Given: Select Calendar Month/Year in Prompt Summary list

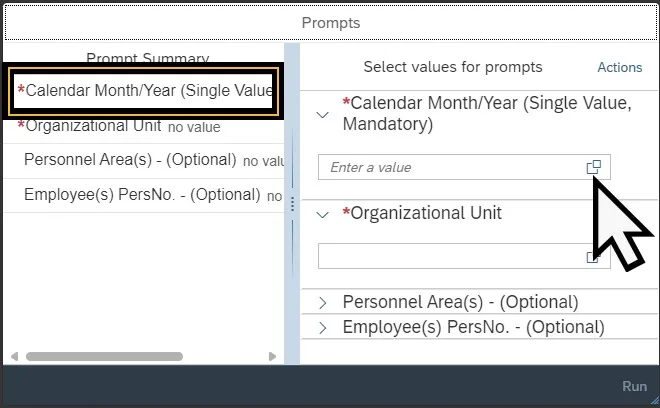Looking at the screenshot, I should point(144,91).
